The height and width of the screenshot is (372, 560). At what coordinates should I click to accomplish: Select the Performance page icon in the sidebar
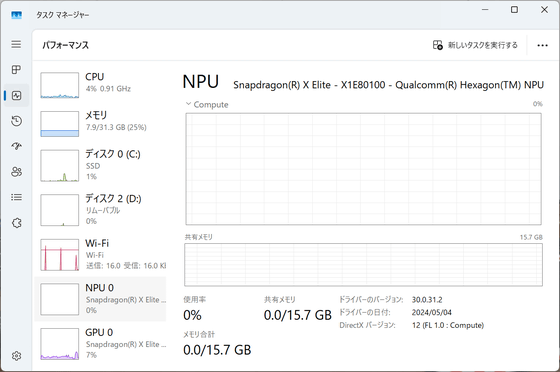click(x=16, y=95)
